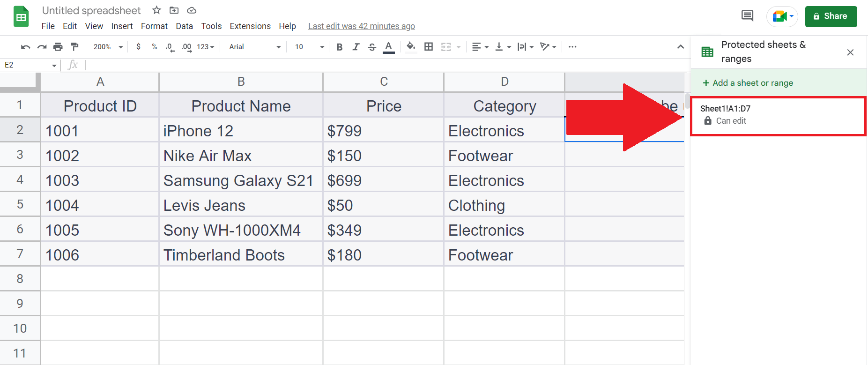Open horizontal align dropdown
The image size is (868, 365).
click(480, 47)
